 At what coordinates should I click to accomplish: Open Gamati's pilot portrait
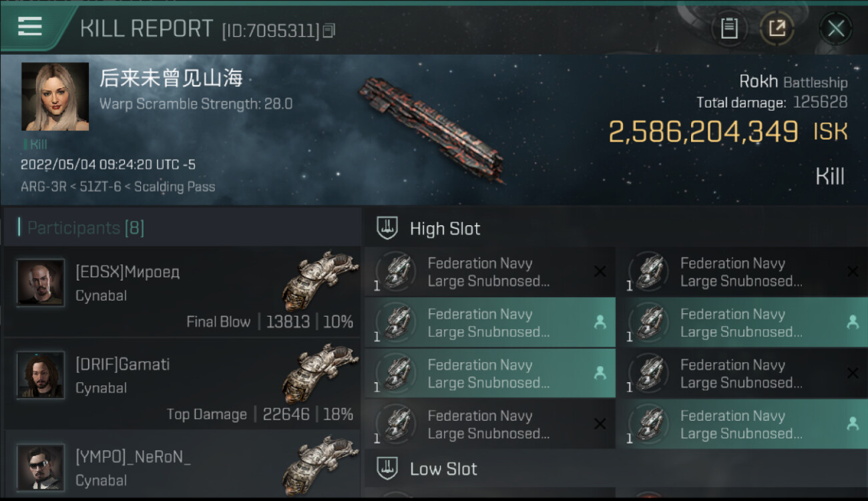[x=41, y=375]
